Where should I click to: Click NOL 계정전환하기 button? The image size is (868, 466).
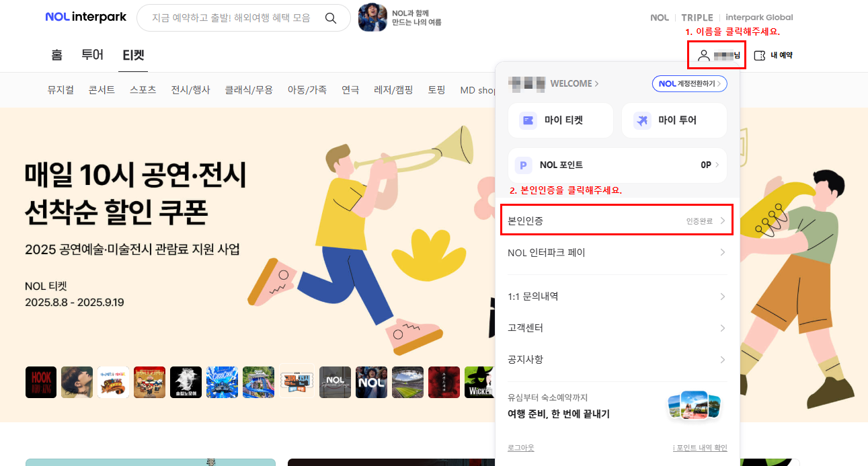tap(689, 83)
